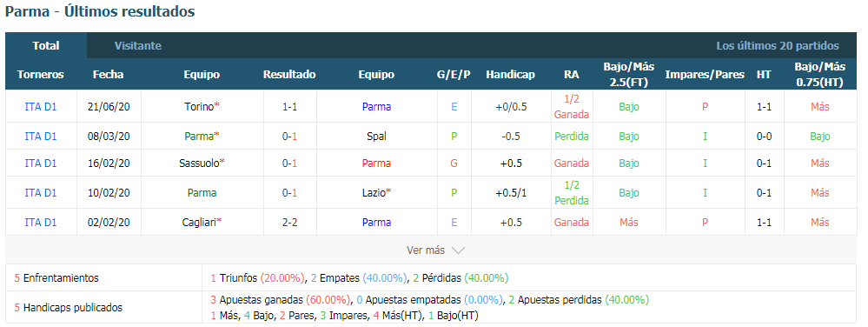Open the 1-1 result of Torino match

point(289,107)
